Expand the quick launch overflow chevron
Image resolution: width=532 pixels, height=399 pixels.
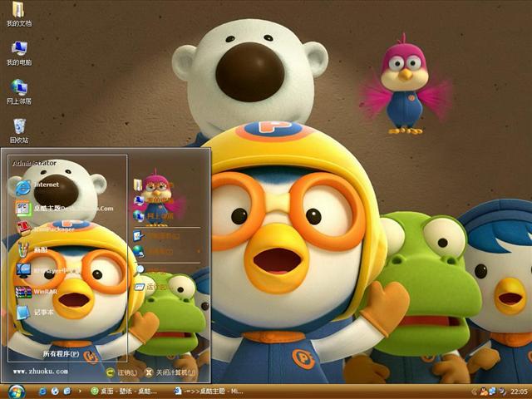click(x=80, y=392)
